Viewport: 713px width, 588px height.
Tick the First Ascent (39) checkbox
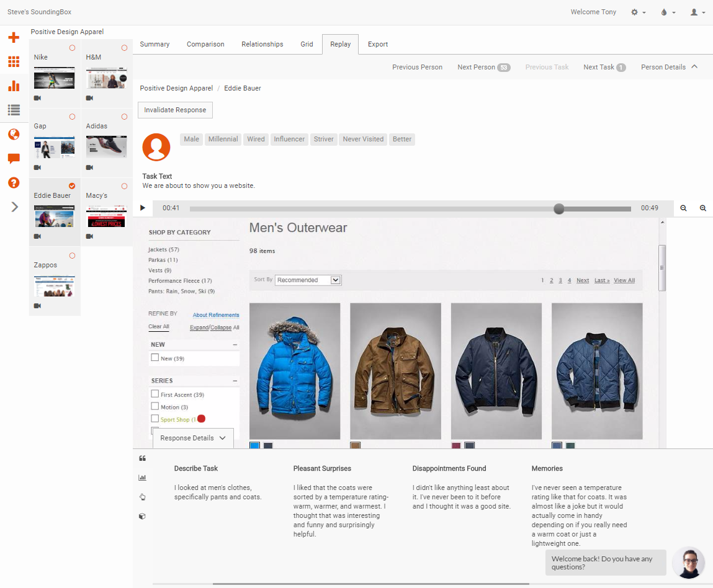pos(155,393)
